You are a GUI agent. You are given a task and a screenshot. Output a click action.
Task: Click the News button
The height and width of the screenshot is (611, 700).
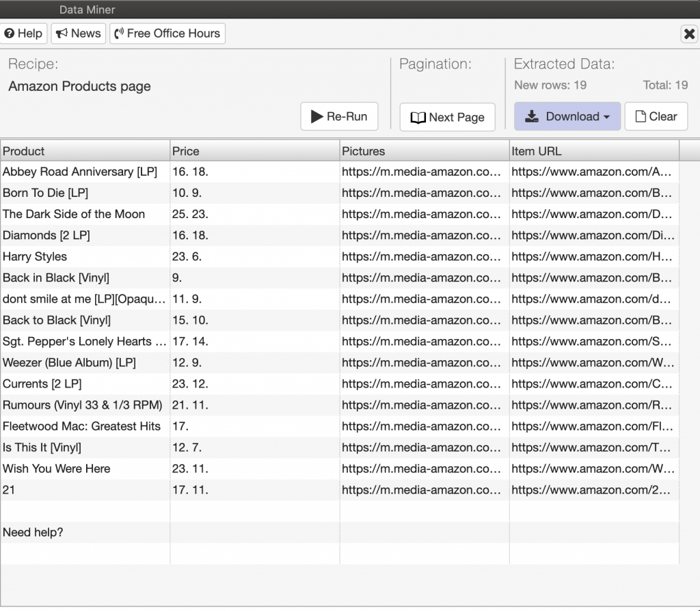78,33
